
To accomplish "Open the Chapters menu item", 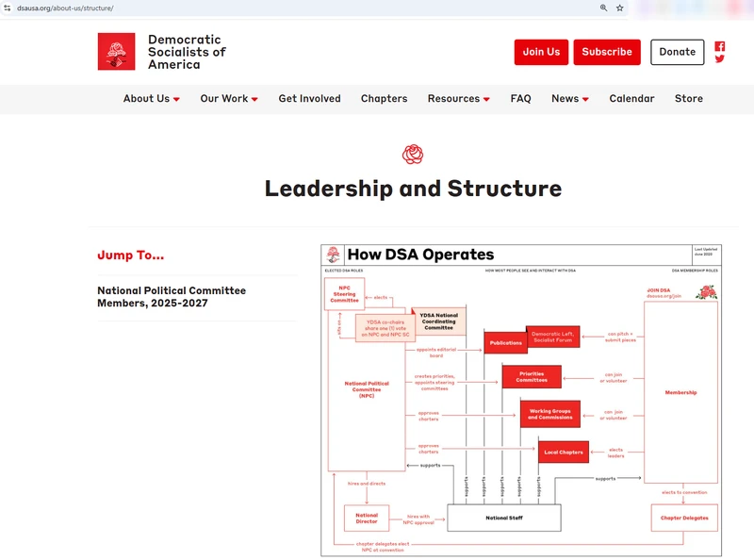I will [384, 99].
